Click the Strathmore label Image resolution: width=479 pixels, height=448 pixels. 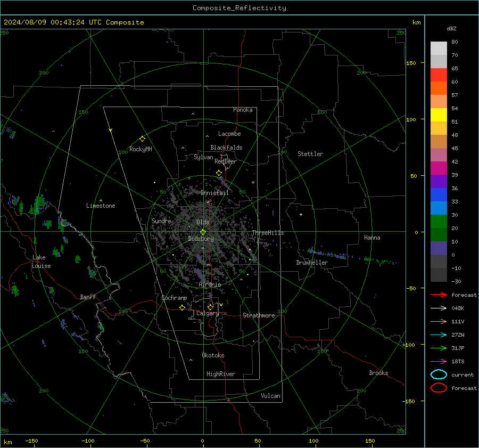pos(259,315)
